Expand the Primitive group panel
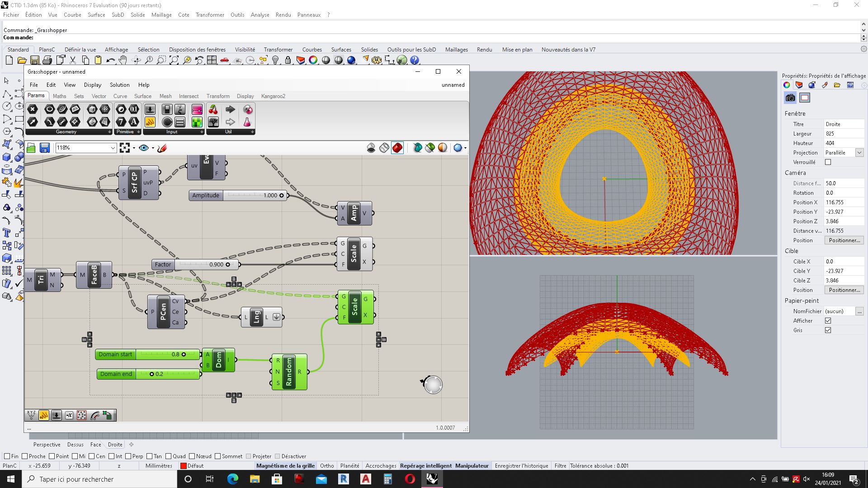 point(138,132)
